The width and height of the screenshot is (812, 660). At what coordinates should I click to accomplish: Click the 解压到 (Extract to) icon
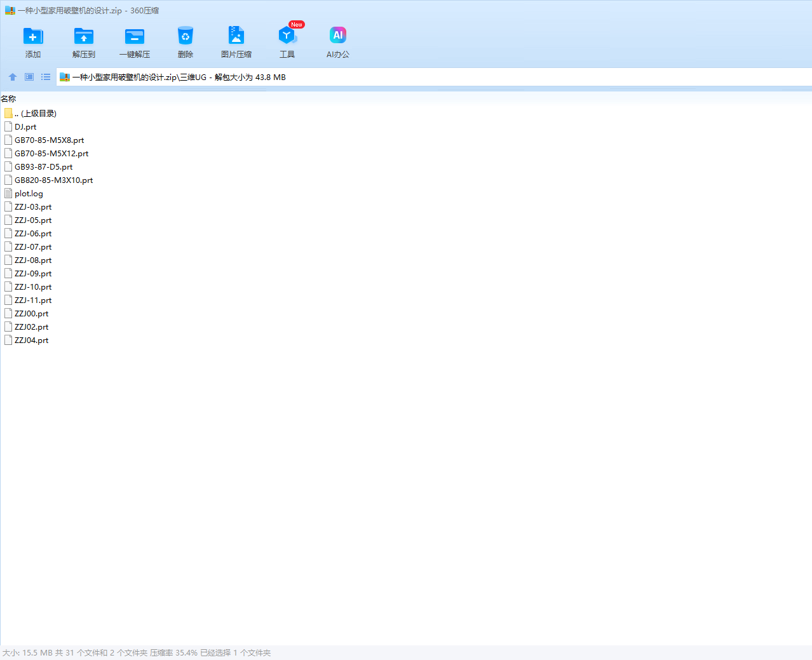pyautogui.click(x=84, y=36)
